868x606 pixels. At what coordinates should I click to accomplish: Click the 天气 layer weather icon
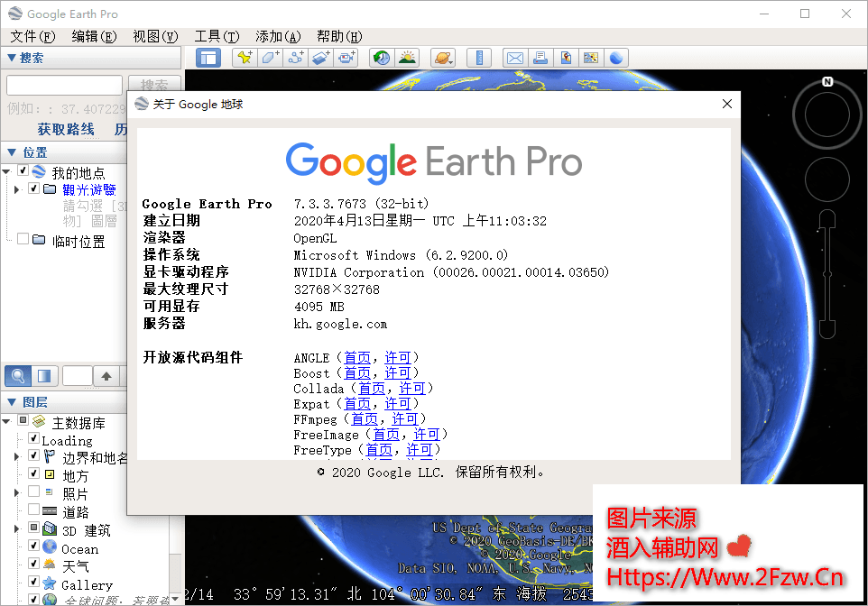[x=50, y=565]
